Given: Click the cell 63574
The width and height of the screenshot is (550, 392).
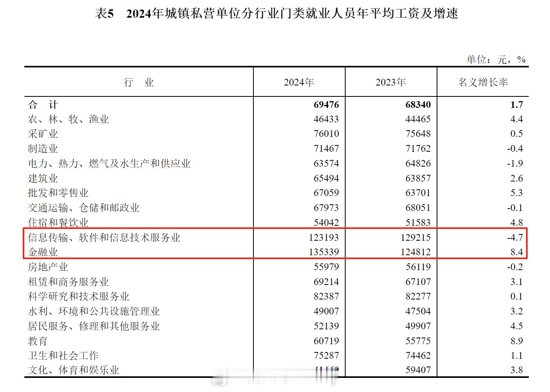Looking at the screenshot, I should [x=326, y=163].
